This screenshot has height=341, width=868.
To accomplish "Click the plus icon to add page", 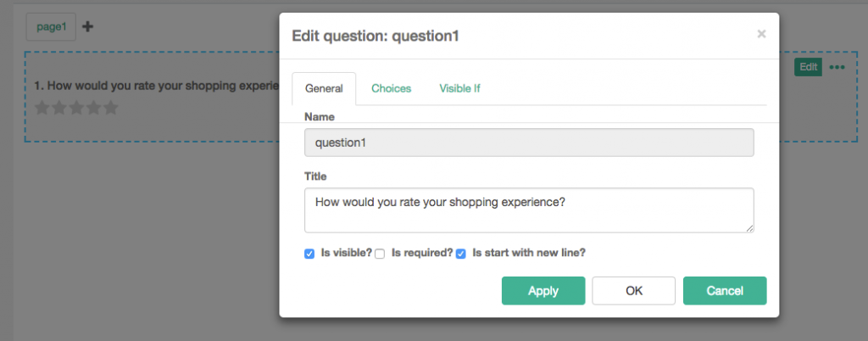I will point(87,26).
